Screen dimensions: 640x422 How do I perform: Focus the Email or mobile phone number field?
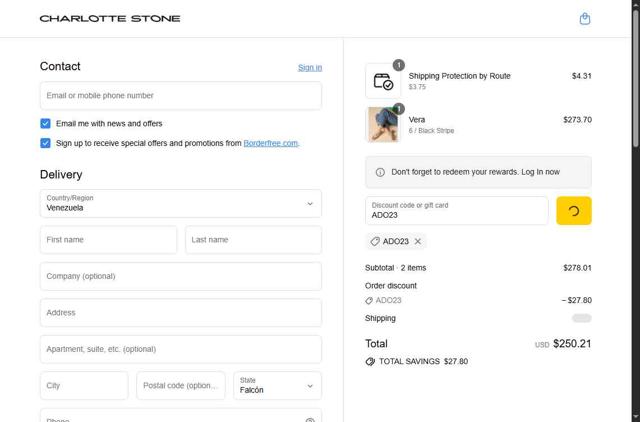click(x=181, y=96)
